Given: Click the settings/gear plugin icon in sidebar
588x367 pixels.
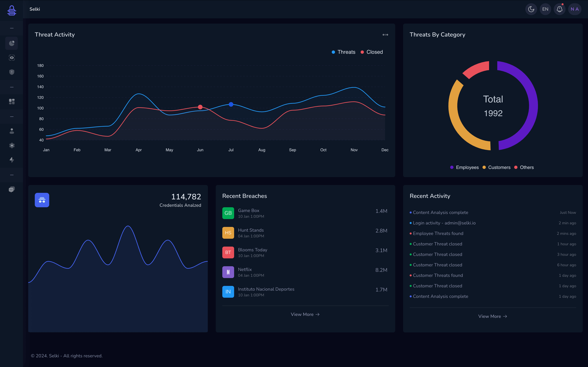Looking at the screenshot, I should pos(11,145).
